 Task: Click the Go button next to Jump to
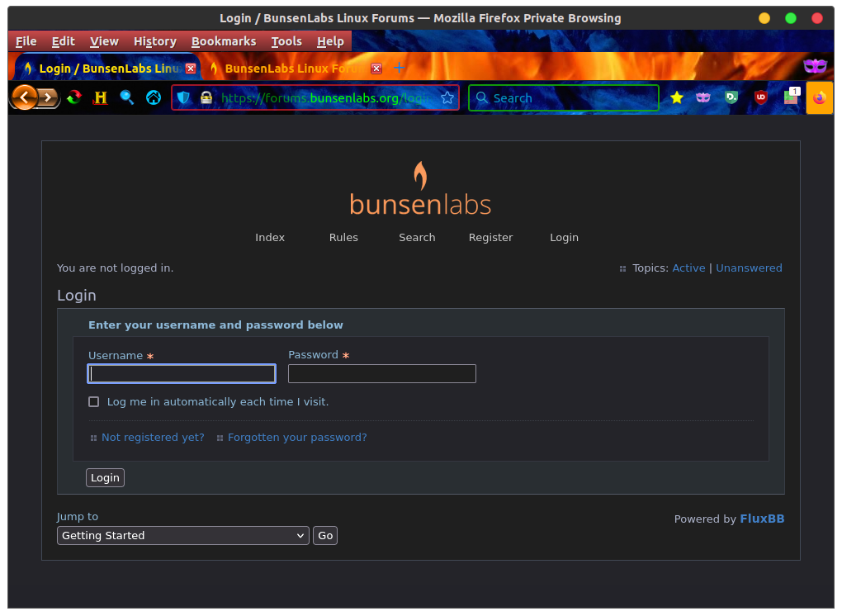(x=325, y=535)
